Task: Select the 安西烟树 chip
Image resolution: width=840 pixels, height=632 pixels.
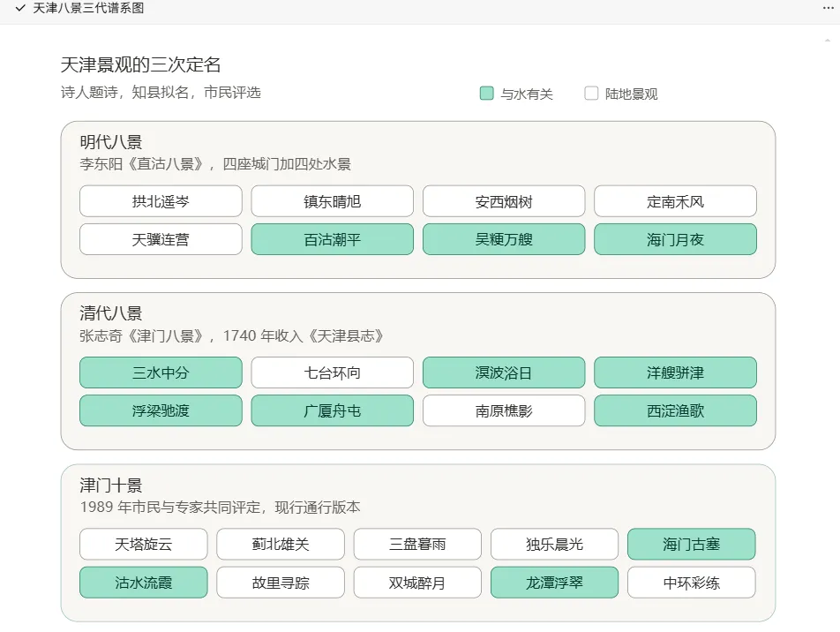Action: point(504,201)
